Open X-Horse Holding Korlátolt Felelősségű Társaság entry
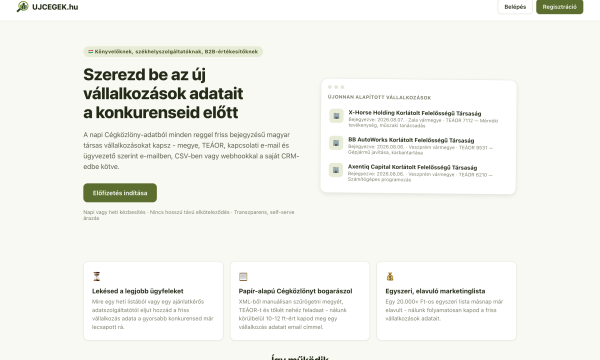This screenshot has width=600, height=360. click(415, 113)
